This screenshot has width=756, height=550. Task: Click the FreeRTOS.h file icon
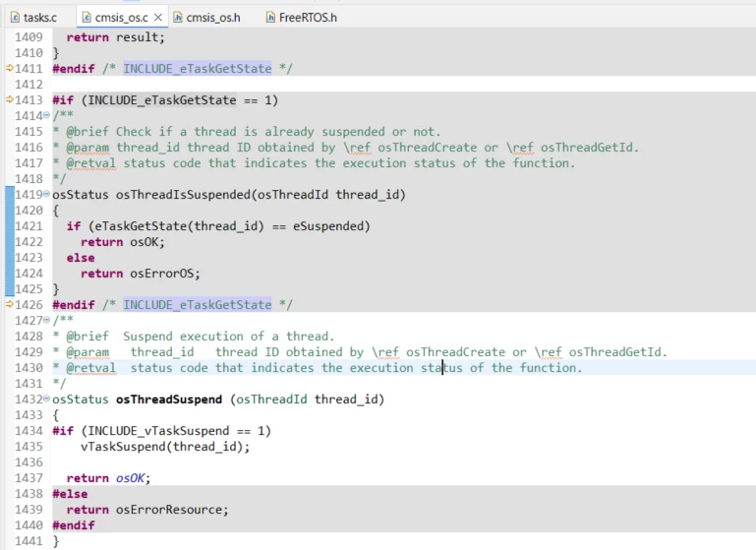[270, 18]
